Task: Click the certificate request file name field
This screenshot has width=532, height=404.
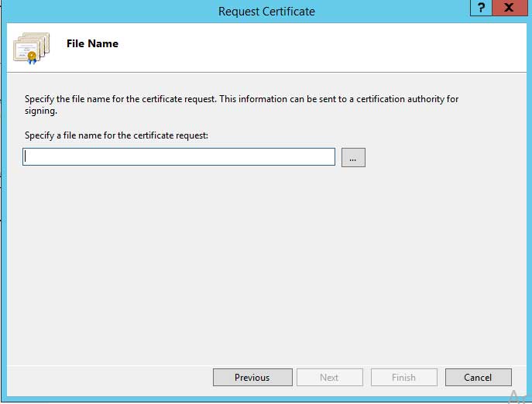Action: point(179,156)
